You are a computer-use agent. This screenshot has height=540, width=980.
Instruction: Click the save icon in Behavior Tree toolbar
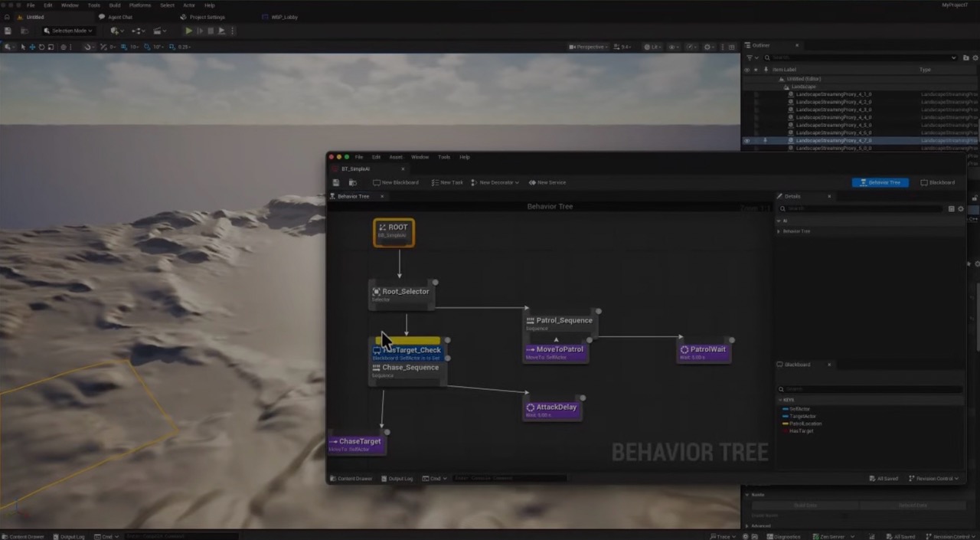pos(336,182)
